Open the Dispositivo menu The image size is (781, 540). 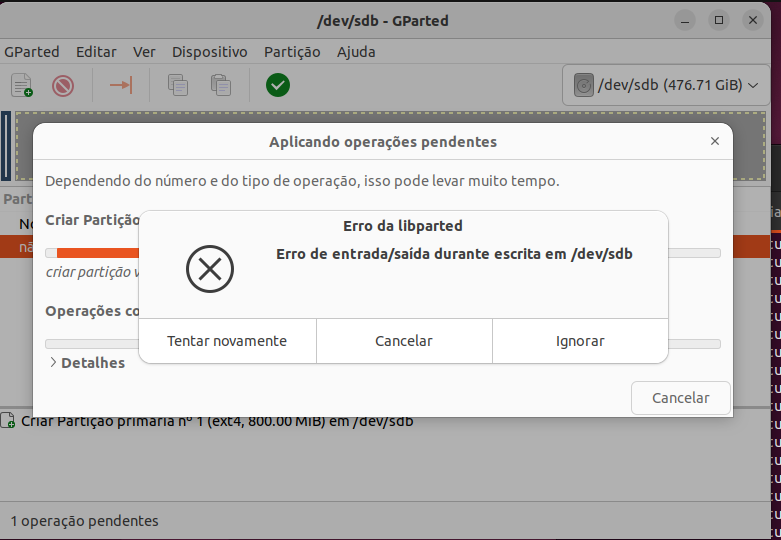coord(210,52)
